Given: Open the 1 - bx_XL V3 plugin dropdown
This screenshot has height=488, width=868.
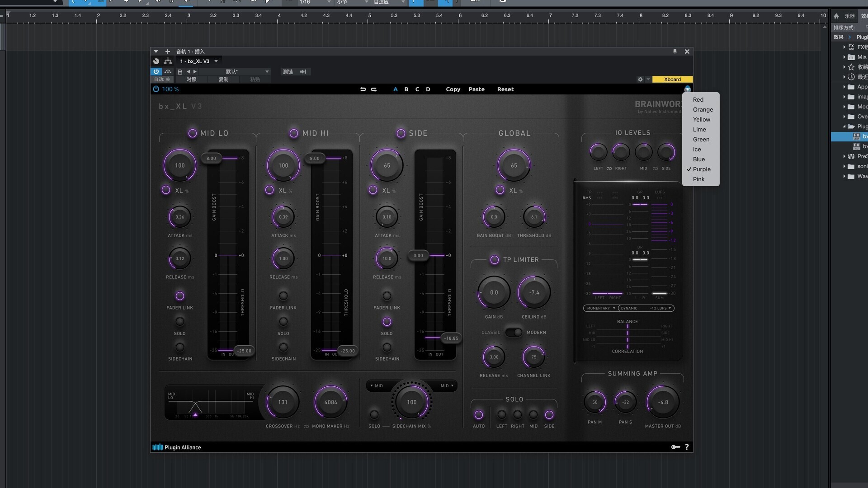Looking at the screenshot, I should [x=198, y=61].
